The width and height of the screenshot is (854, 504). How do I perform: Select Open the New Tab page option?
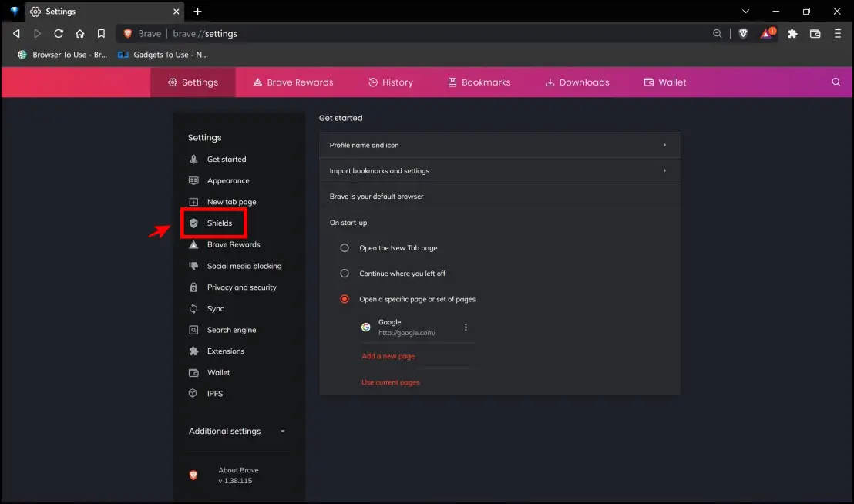pos(345,247)
